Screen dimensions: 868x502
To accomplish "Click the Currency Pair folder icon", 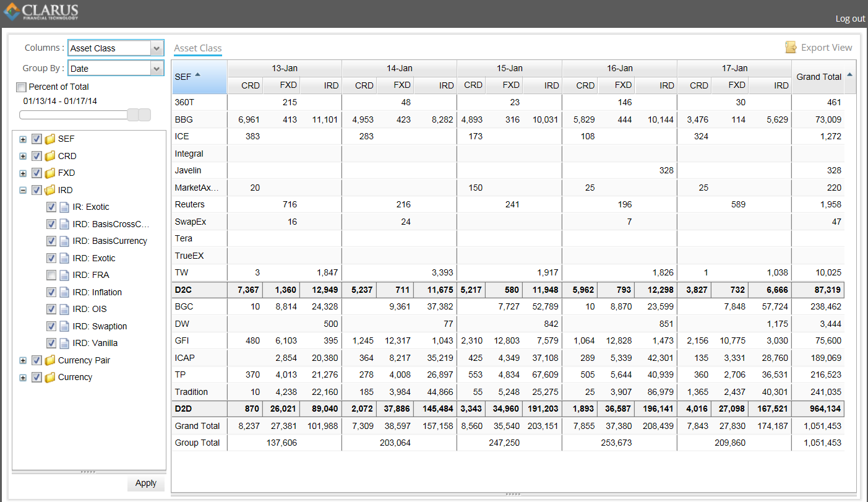I will (50, 360).
